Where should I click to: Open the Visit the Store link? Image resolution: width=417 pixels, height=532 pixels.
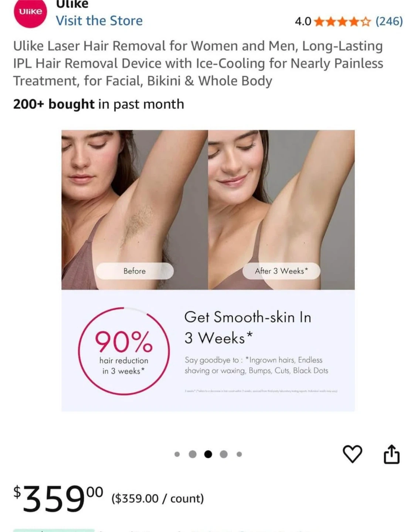pos(99,21)
